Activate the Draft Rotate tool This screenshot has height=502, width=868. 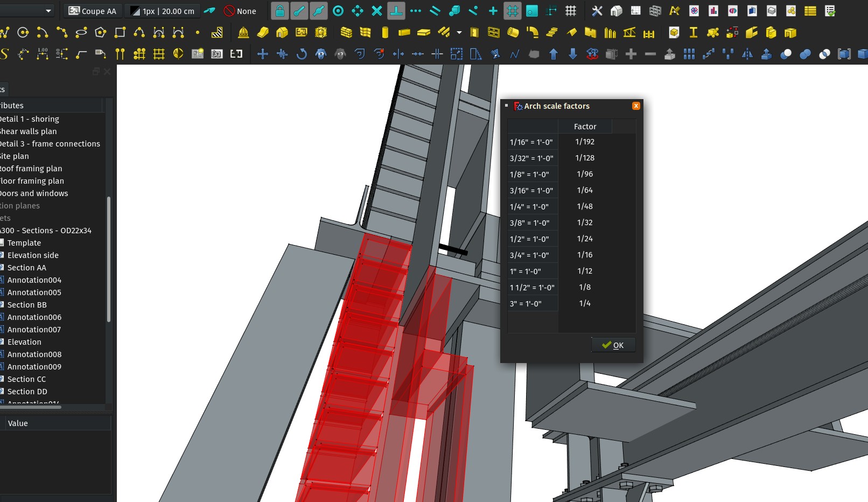302,54
